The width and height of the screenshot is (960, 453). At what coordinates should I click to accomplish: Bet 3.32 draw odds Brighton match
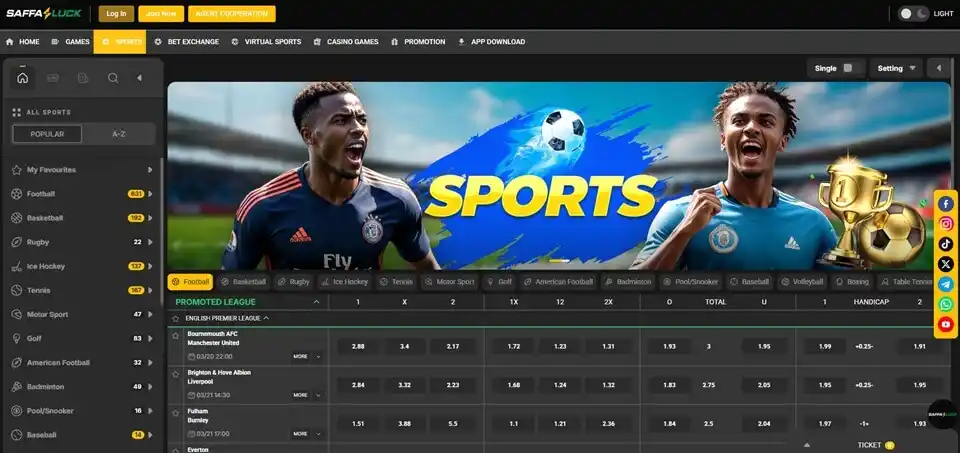pos(405,385)
